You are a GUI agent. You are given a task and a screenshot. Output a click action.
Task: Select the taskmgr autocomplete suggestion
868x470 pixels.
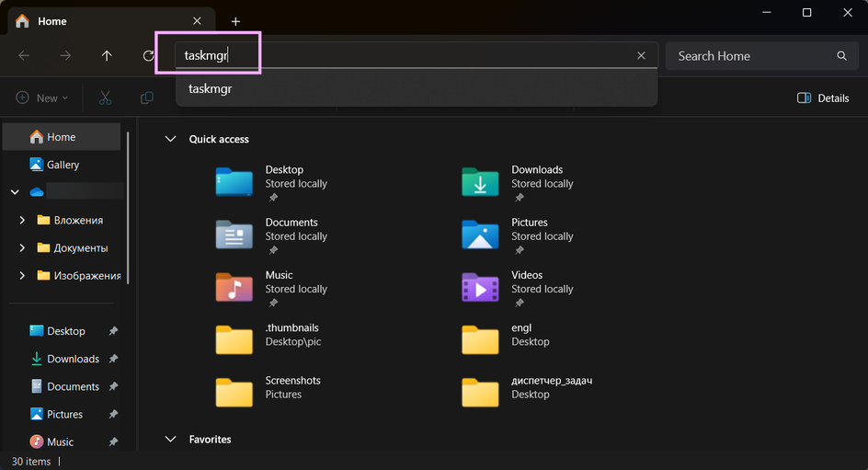417,88
